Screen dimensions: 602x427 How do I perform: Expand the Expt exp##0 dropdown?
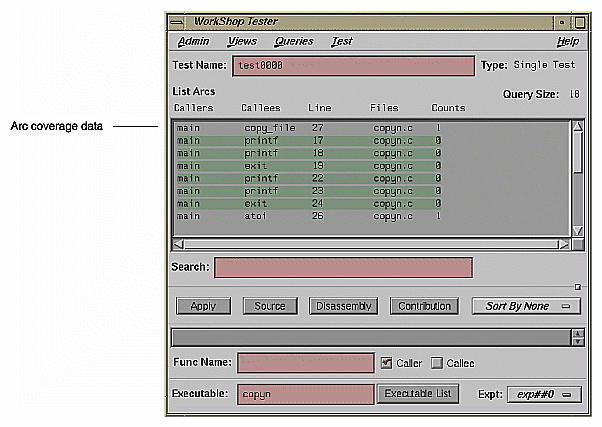[x=543, y=394]
